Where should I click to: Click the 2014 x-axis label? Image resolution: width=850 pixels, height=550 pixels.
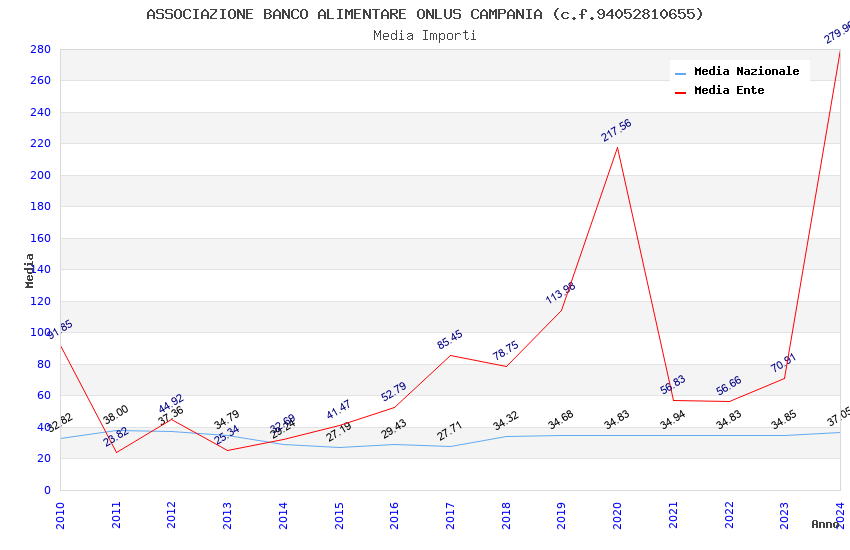pyautogui.click(x=283, y=515)
